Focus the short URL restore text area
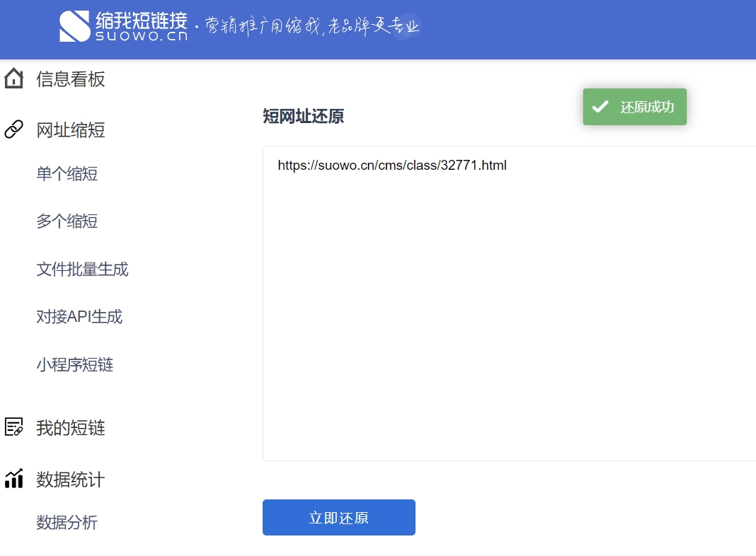 click(x=509, y=304)
